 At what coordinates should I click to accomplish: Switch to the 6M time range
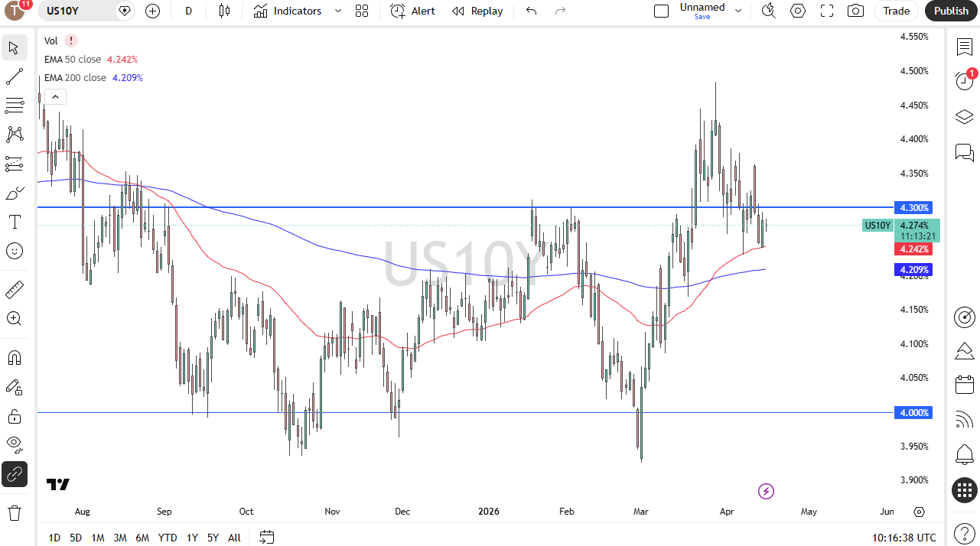tap(142, 538)
